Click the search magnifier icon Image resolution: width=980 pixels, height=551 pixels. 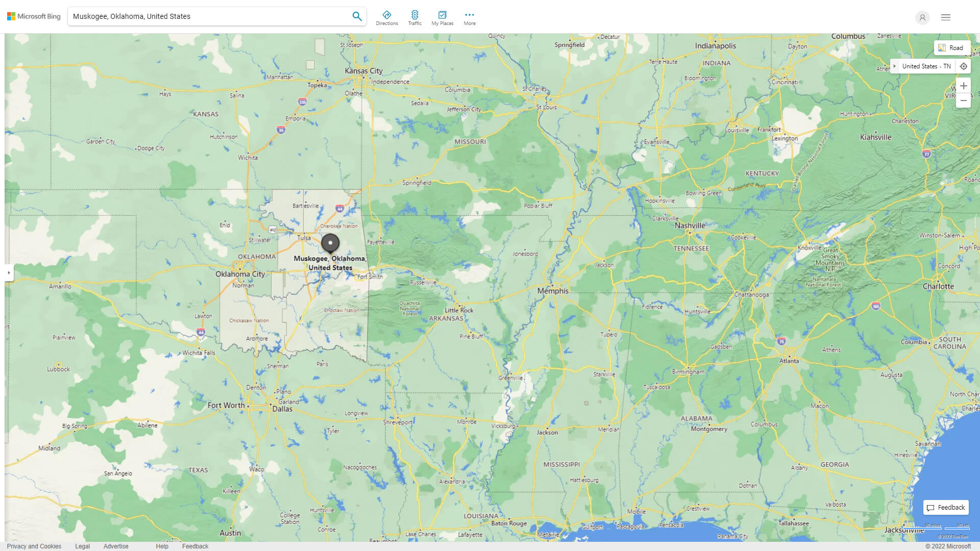(357, 16)
